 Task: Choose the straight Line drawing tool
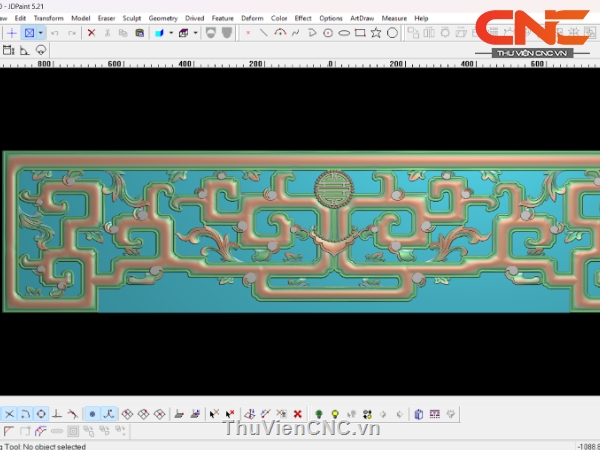tap(264, 33)
